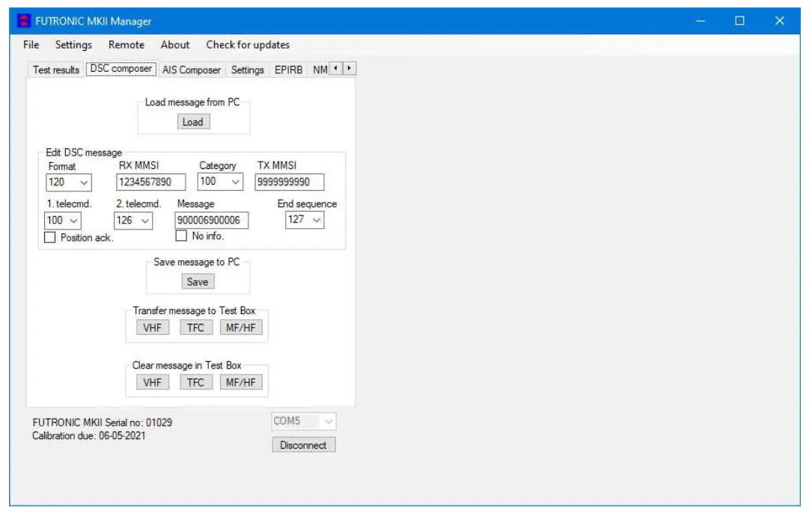
Task: Close the FUTRONIC MKII Manager window
Action: (x=779, y=21)
